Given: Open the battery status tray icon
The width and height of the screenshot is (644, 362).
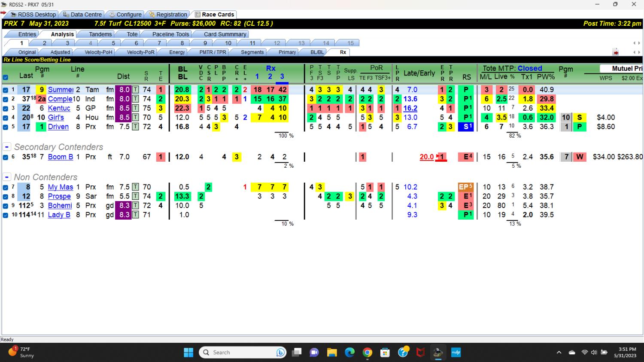Looking at the screenshot, I should coord(604,353).
